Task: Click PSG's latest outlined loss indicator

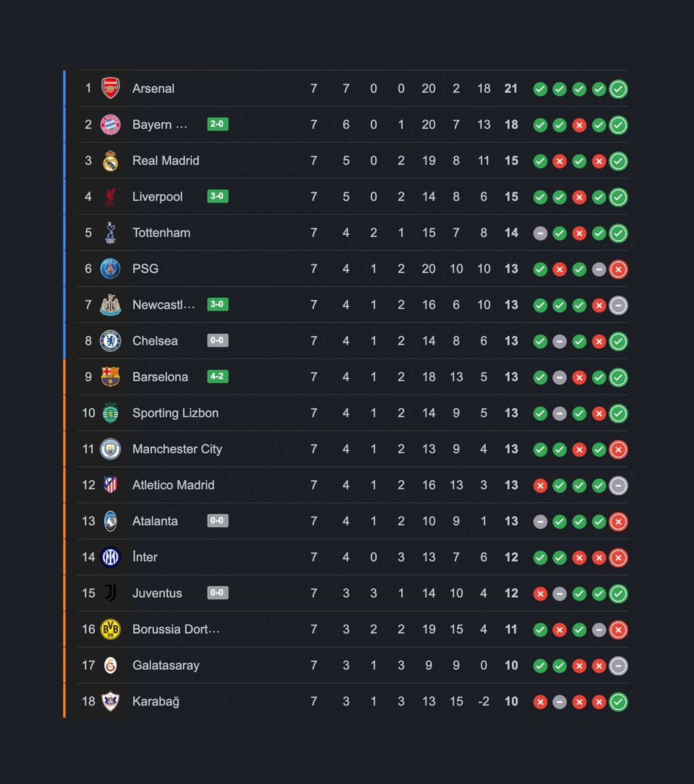Action: click(x=618, y=269)
